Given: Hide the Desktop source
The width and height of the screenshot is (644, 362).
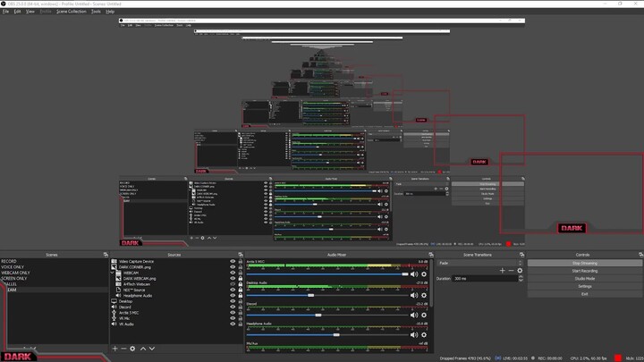Looking at the screenshot, I should click(x=233, y=301).
